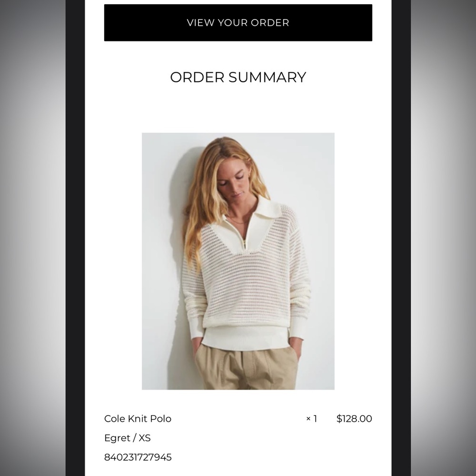Open the View Your Order button
The image size is (476, 476).
pos(238,23)
